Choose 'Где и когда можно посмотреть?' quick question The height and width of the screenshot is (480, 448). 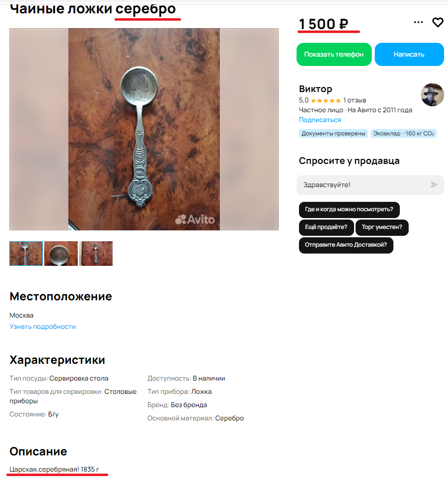pos(349,210)
